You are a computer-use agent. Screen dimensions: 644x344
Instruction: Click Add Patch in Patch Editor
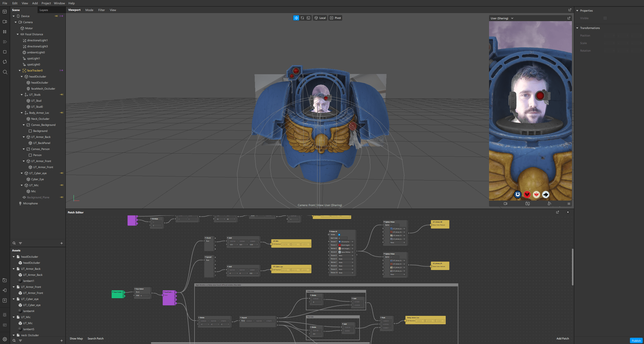(x=563, y=338)
